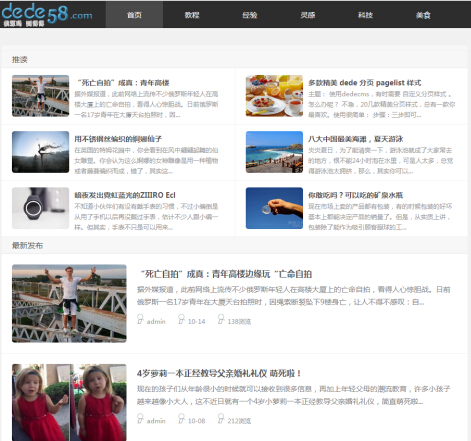Image resolution: width=471 pixels, height=441 pixels.
Task: Click author icon beside admin on 4岁萝莉 post
Action: tap(140, 419)
